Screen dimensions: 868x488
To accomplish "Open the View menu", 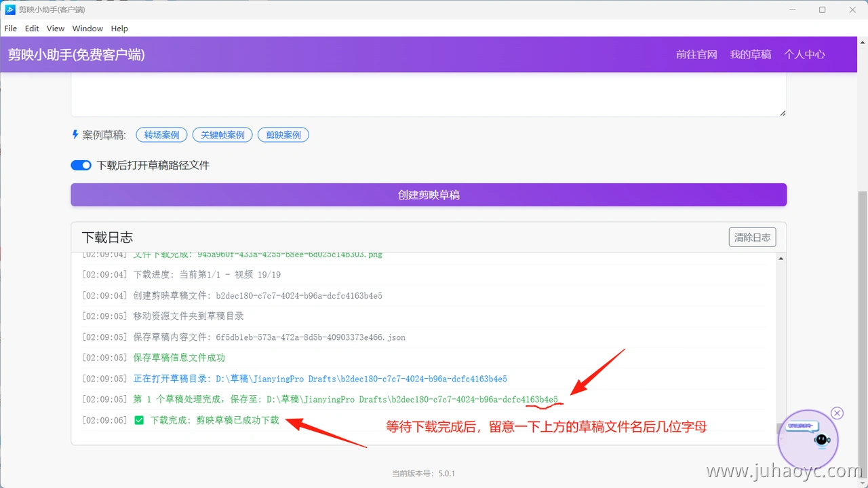I will (56, 29).
